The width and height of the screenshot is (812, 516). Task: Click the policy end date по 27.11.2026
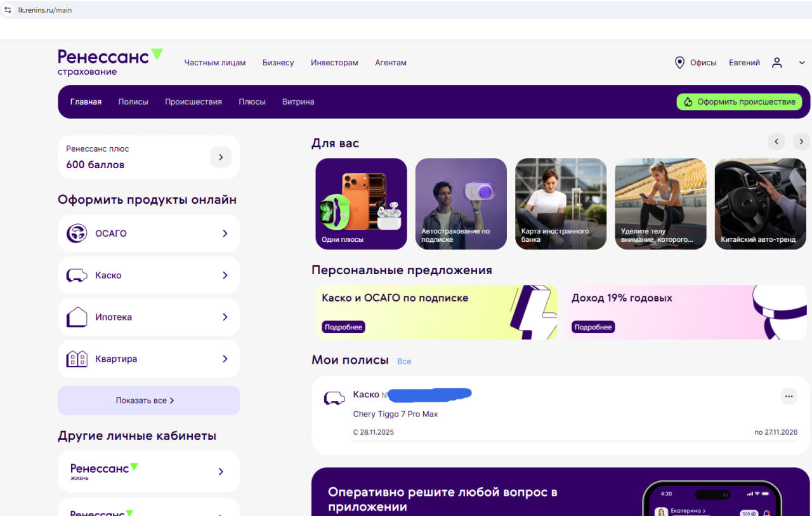coord(776,432)
